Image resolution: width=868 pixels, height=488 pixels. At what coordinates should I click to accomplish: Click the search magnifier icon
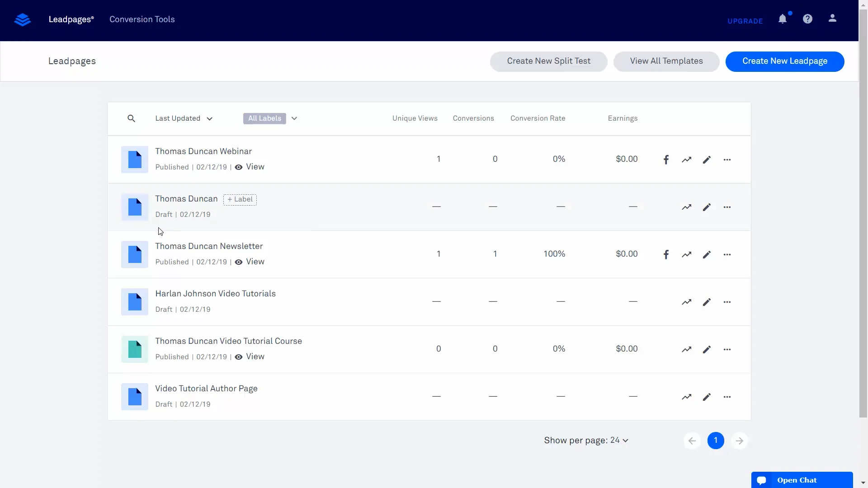coord(131,118)
